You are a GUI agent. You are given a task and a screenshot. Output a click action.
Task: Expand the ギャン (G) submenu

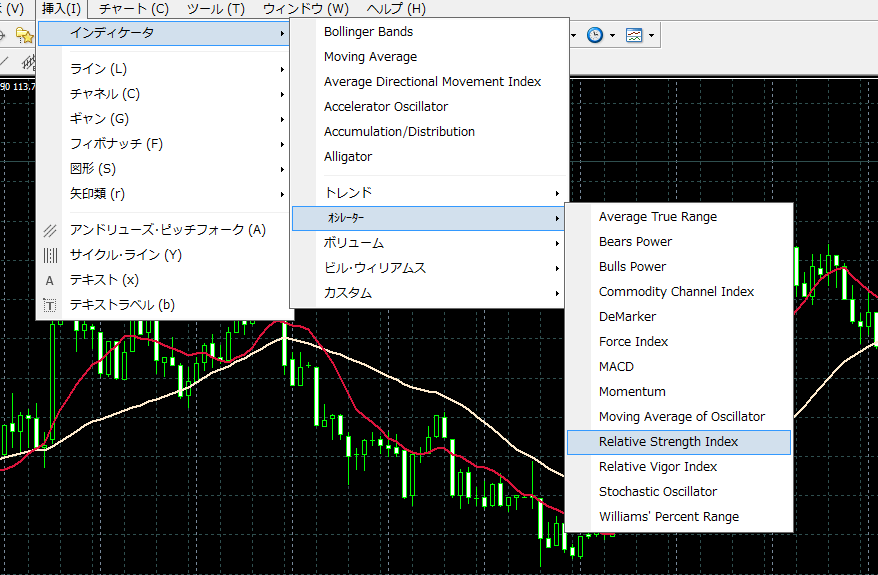[x=164, y=119]
